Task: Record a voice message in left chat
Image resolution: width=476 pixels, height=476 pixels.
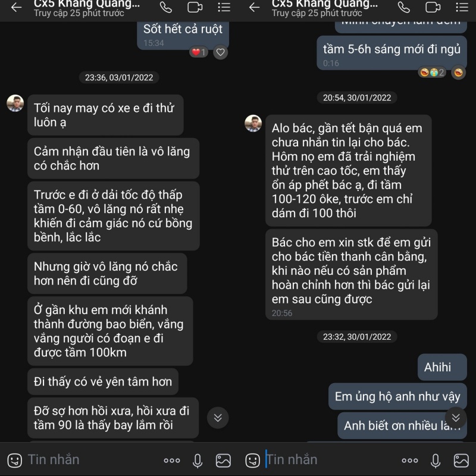Action: (x=198, y=461)
